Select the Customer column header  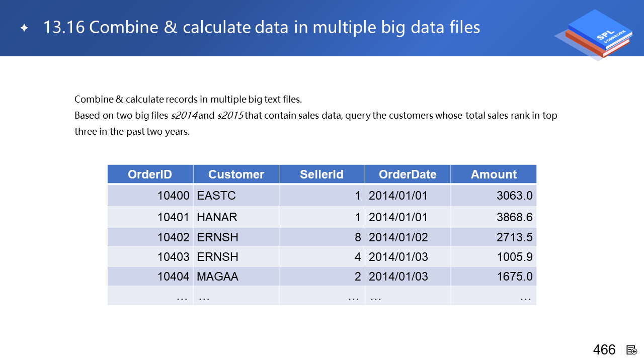pos(236,174)
